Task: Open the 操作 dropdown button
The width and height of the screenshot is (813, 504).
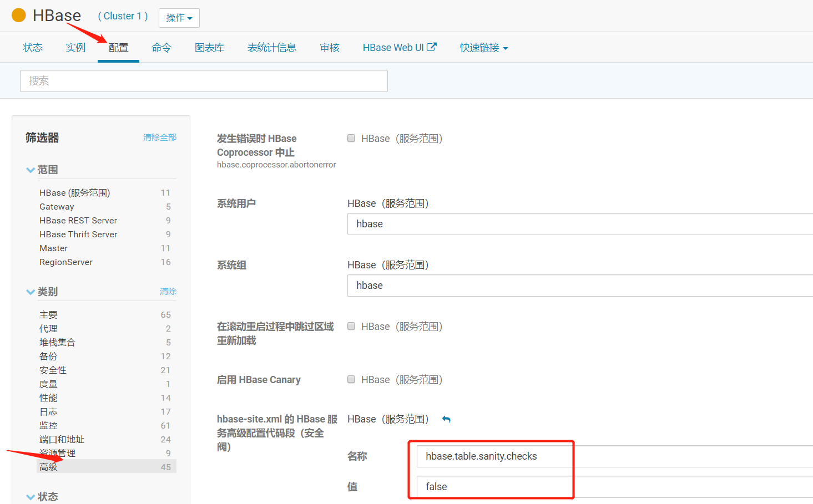Action: point(179,18)
